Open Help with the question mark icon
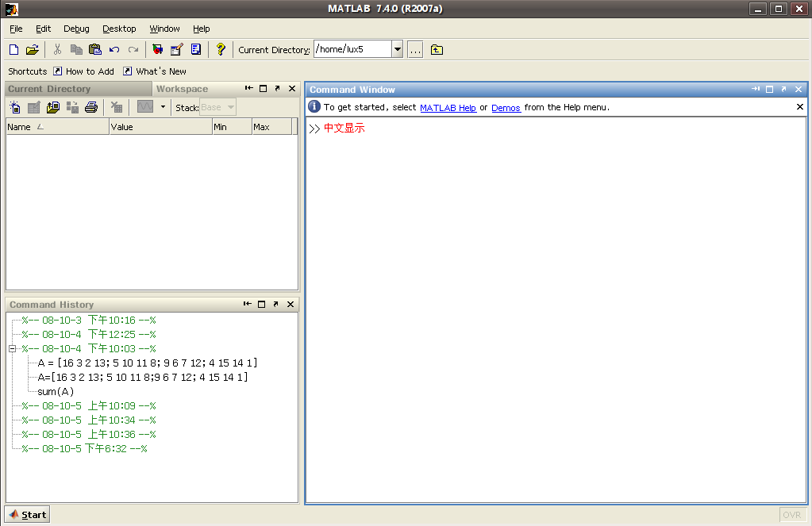The height and width of the screenshot is (526, 812). [x=221, y=50]
